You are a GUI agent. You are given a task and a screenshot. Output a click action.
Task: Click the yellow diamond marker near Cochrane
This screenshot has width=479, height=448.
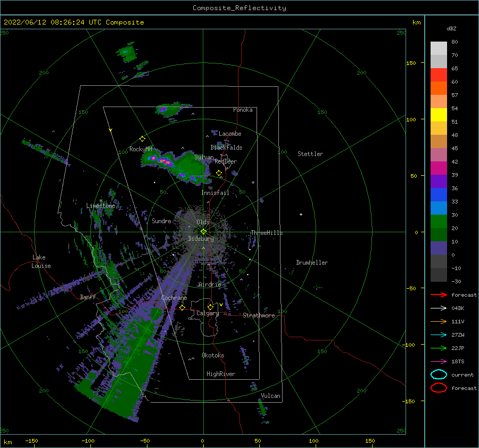(x=183, y=307)
